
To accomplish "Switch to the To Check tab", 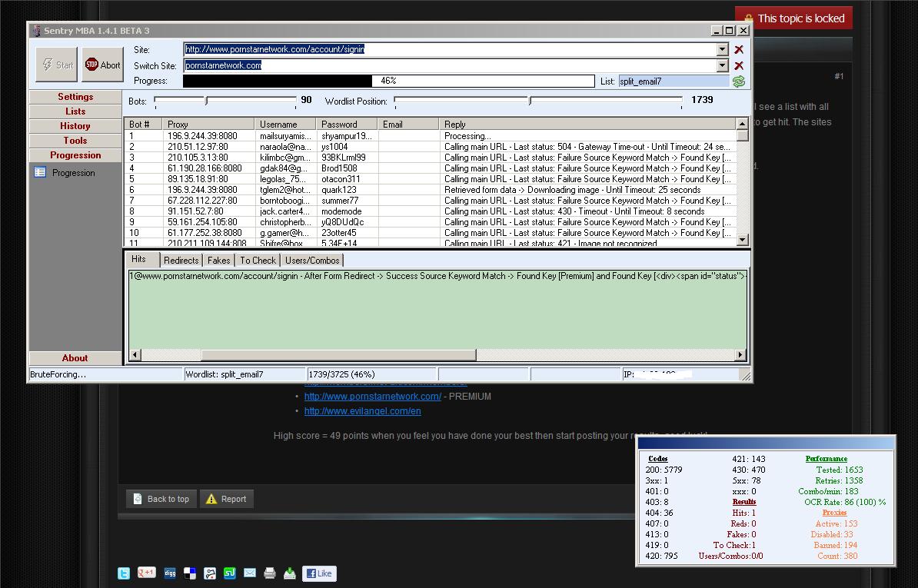I will click(258, 261).
